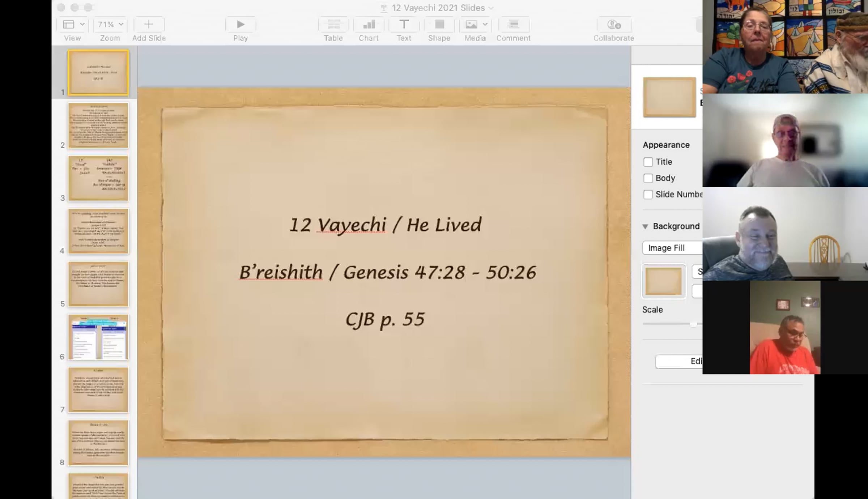
Task: Click the Collaborate icon
Action: pos(614,25)
